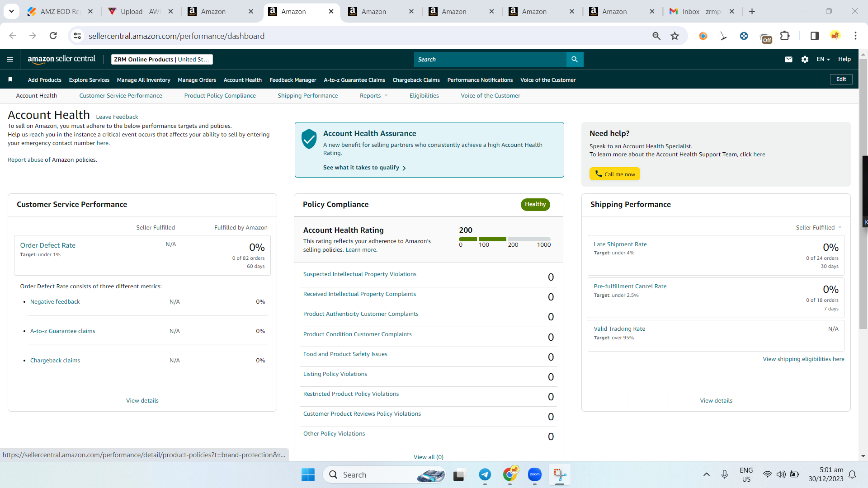The image size is (868, 488).
Task: Open the Chrome extensions puzzle icon
Action: 785,36
